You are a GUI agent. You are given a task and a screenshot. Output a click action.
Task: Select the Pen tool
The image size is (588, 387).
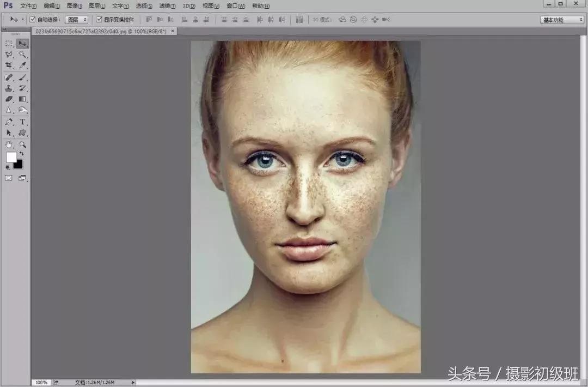(9, 122)
